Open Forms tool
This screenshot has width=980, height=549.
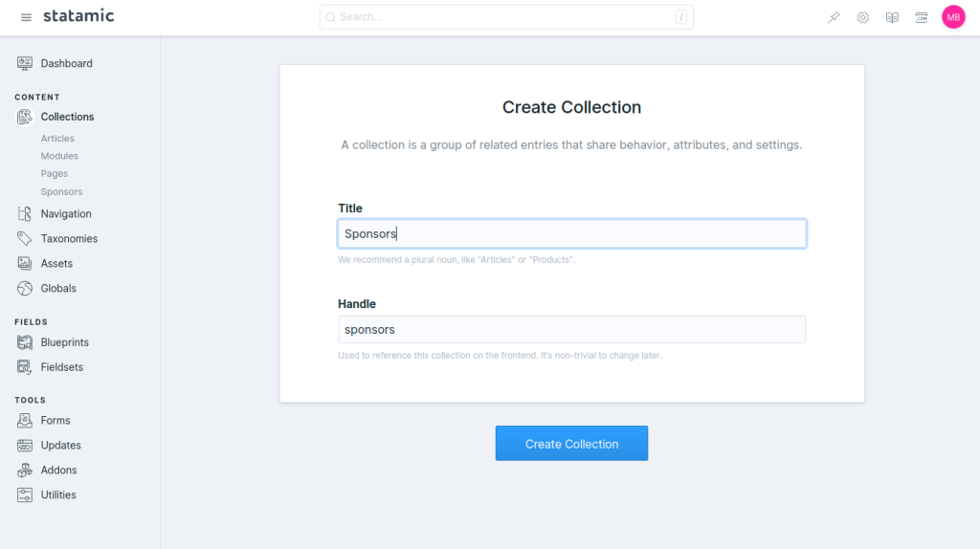[55, 420]
